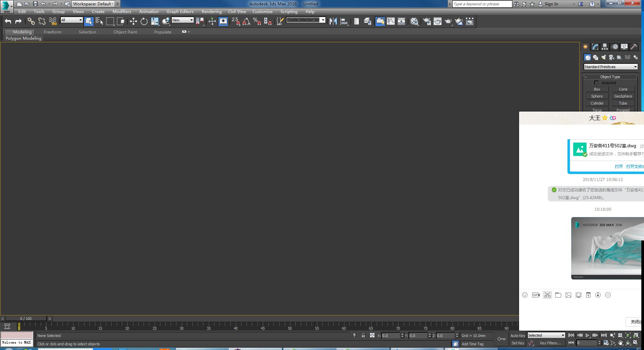Open the Mirror tool
Image resolution: width=644 pixels, height=350 pixels.
(x=333, y=21)
